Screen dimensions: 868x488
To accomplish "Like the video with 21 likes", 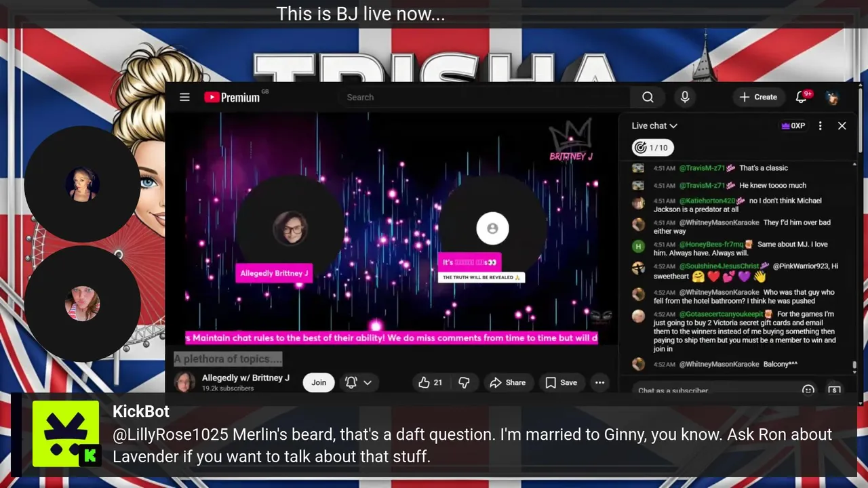I will tap(430, 382).
